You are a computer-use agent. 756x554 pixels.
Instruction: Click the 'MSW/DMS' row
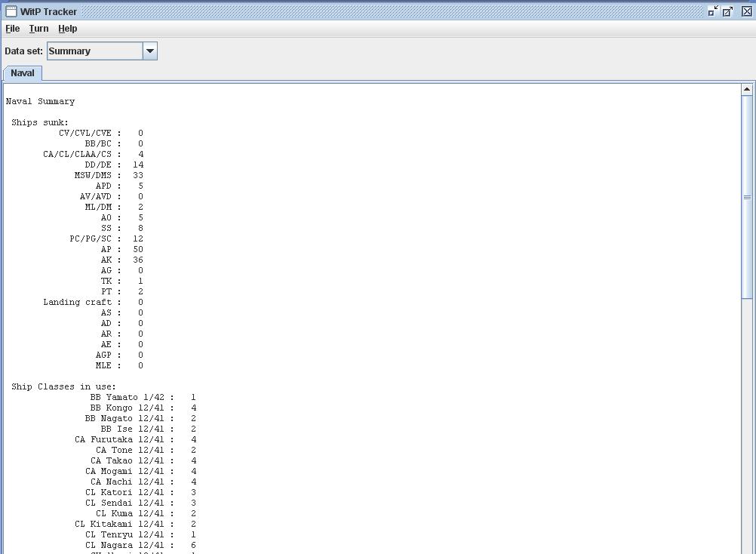[109, 176]
